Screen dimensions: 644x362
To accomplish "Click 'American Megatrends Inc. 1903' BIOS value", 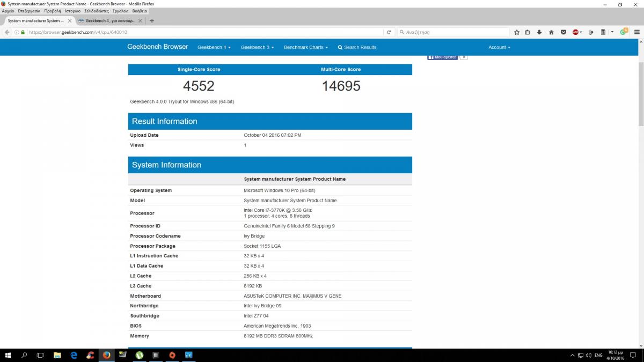I will click(277, 326).
